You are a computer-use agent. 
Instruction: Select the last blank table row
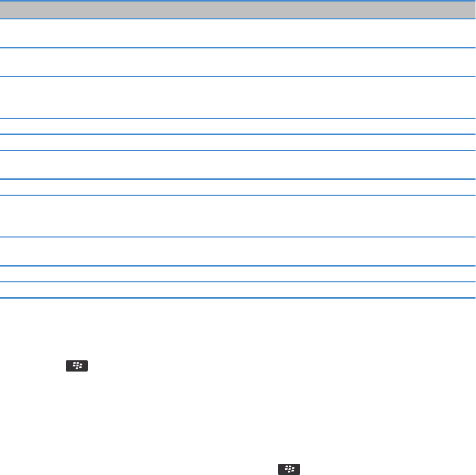[238, 289]
